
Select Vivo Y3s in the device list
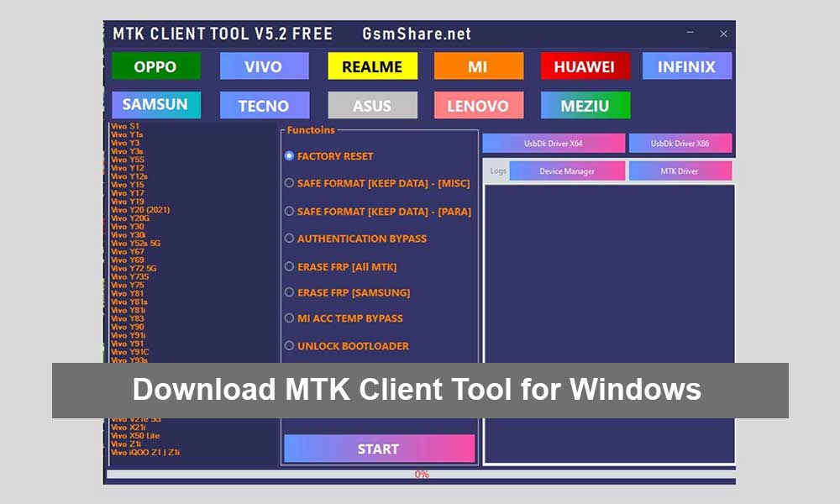point(127,151)
